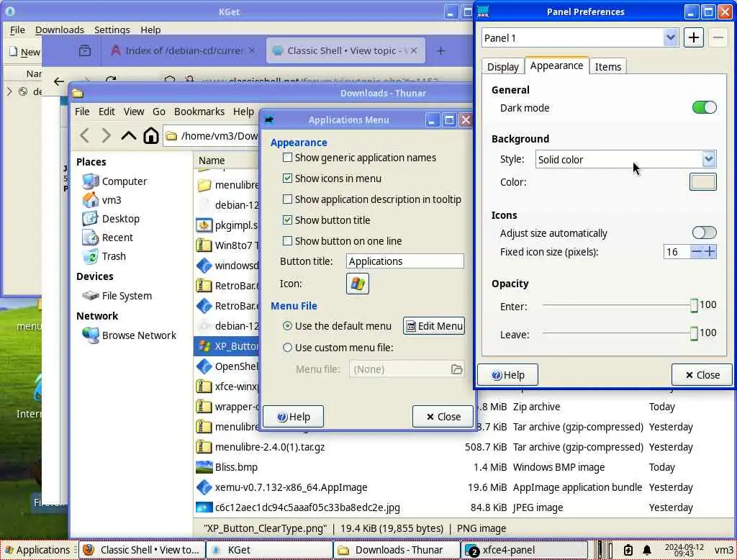
Task: Switch to Firefox in taskbar
Action: [x=143, y=550]
